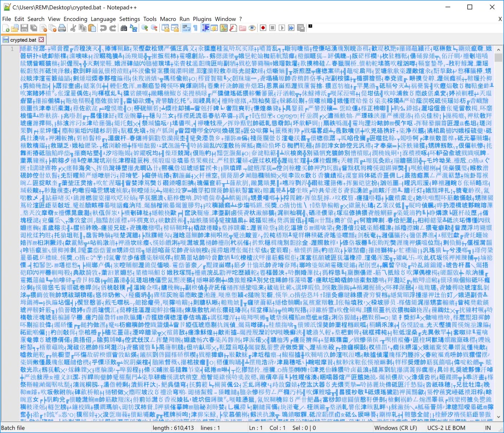The width and height of the screenshot is (504, 433).
Task: Click the vertical scrollbar down arrow
Action: 499,417
